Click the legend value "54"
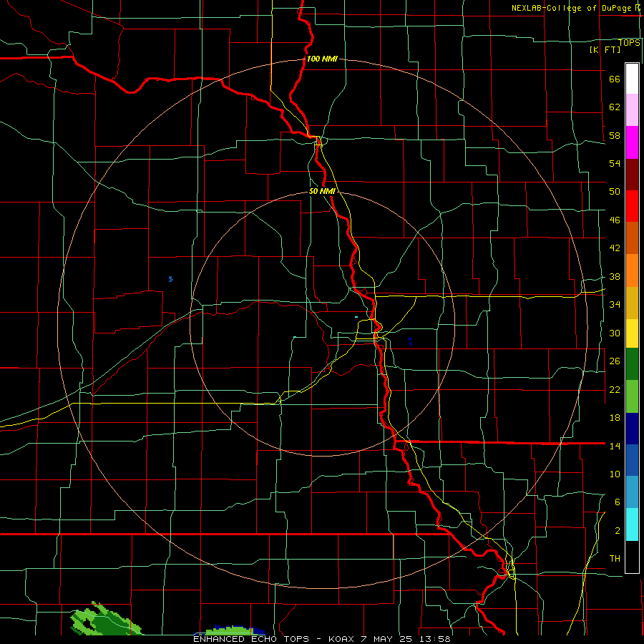This screenshot has width=644, height=644. 615,163
